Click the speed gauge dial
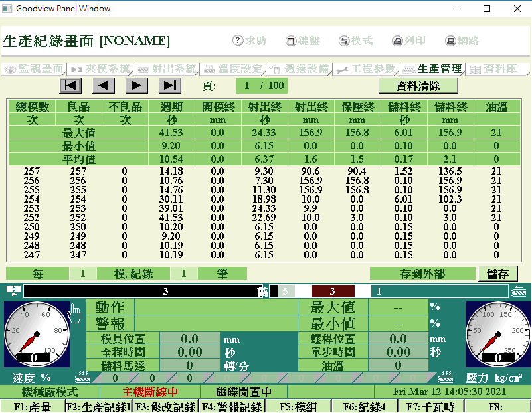The image size is (532, 413). tap(37, 335)
